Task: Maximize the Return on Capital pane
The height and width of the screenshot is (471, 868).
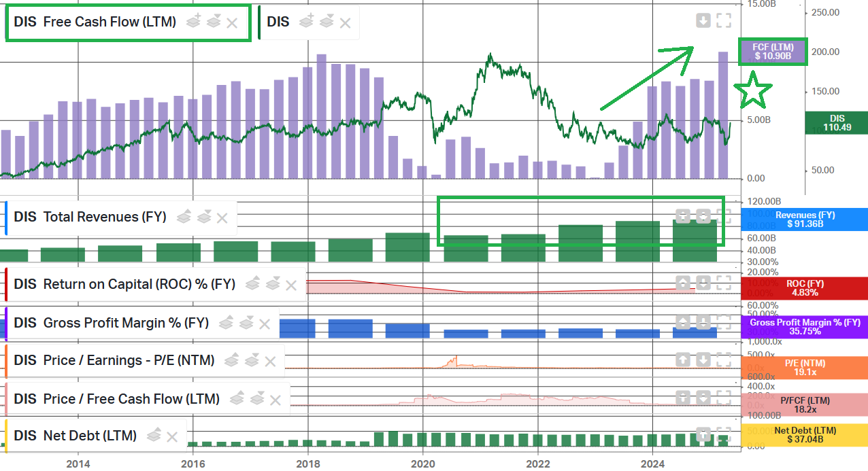Action: pyautogui.click(x=724, y=283)
